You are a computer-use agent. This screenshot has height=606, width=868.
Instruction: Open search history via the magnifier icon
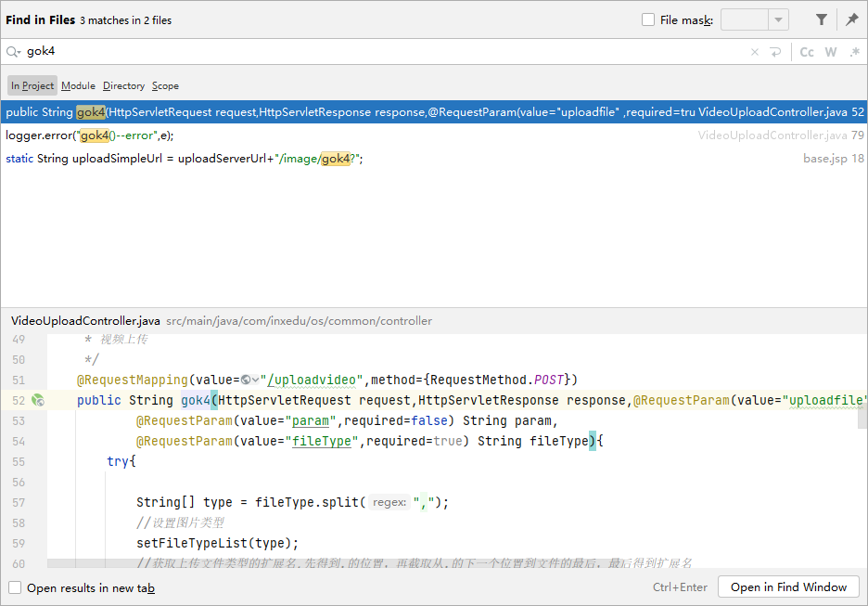coord(13,52)
